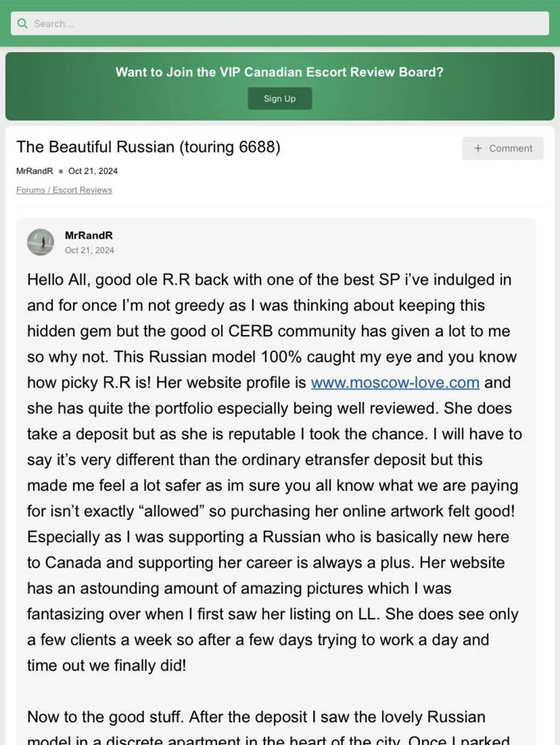The height and width of the screenshot is (745, 560).
Task: Click the magnifying glass search icon
Action: pyautogui.click(x=23, y=24)
